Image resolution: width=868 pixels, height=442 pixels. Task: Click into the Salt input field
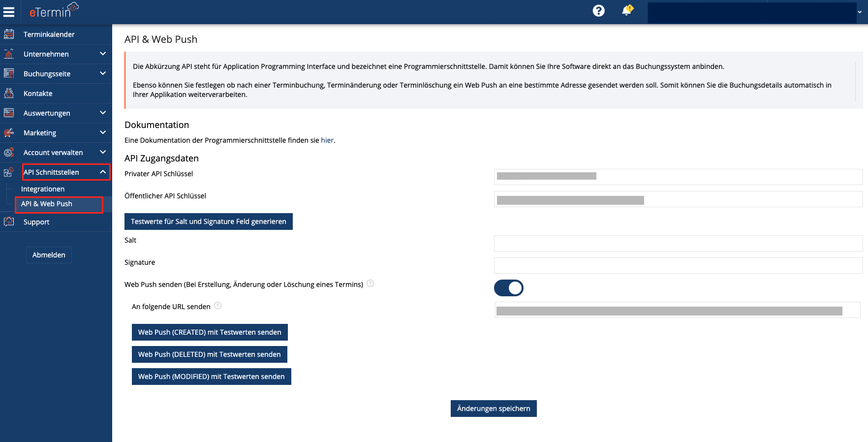(x=678, y=243)
